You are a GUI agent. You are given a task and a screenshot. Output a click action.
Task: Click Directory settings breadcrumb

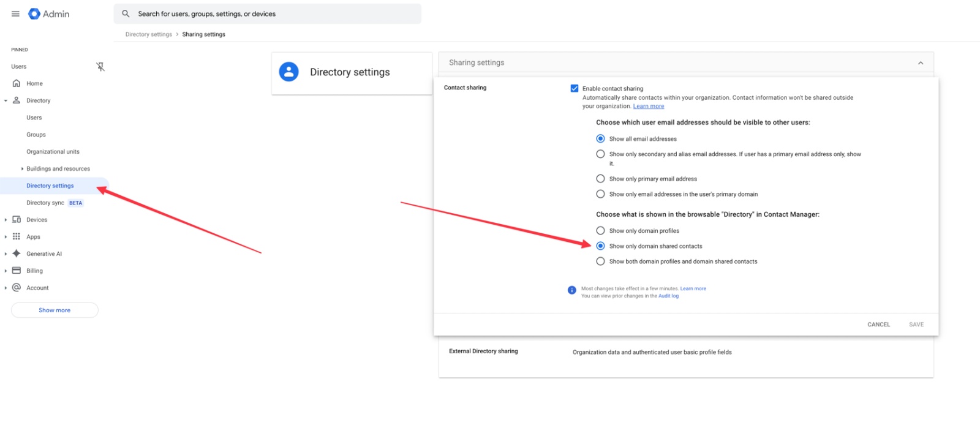click(149, 34)
